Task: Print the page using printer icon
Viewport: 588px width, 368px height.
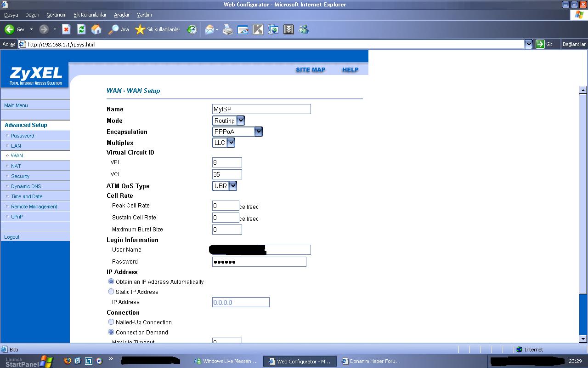Action: pyautogui.click(x=228, y=29)
